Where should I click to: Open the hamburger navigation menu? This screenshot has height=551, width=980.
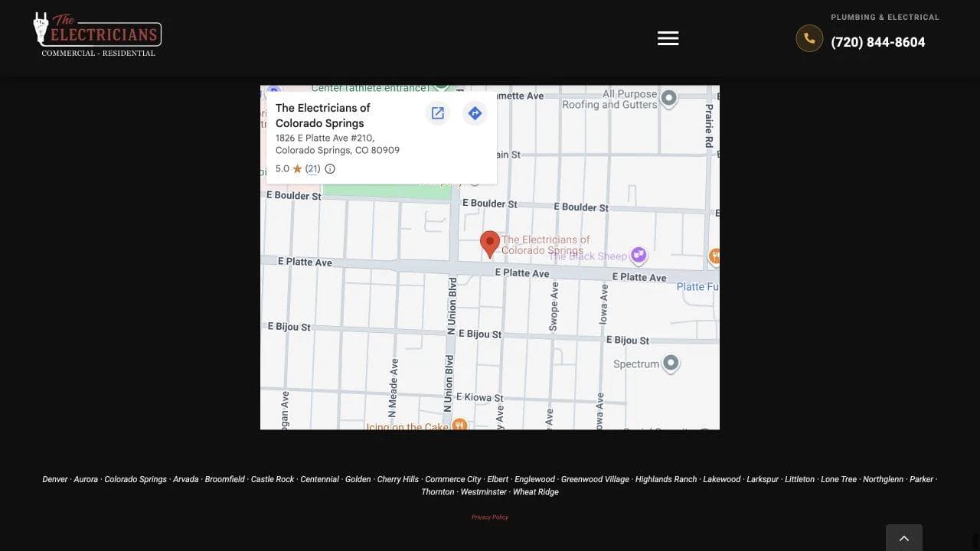point(668,38)
